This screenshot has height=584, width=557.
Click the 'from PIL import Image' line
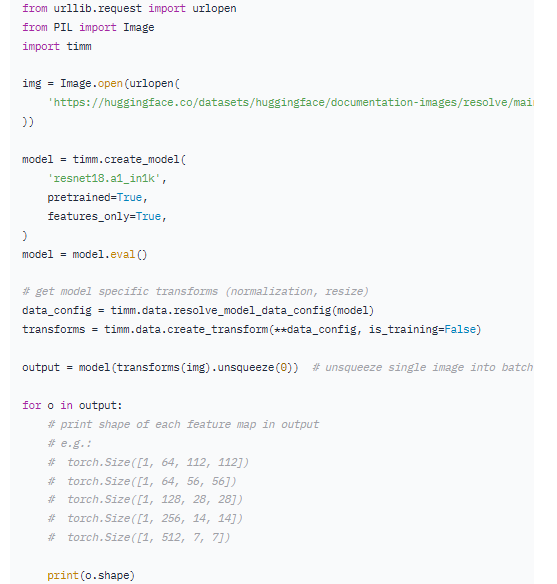click(88, 28)
